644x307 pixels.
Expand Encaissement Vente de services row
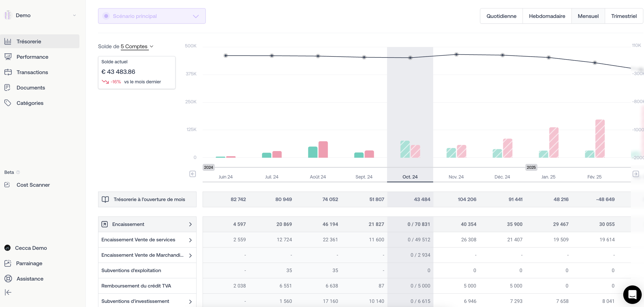tap(190, 240)
